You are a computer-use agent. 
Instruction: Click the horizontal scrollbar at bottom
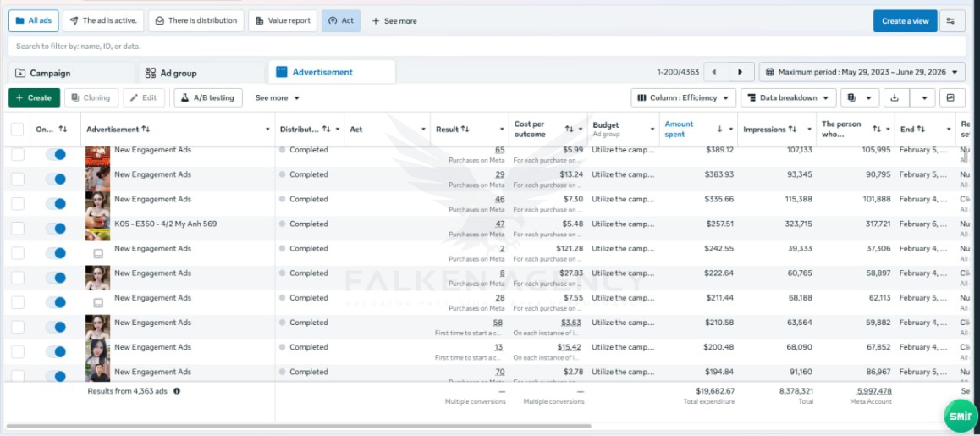point(299,426)
